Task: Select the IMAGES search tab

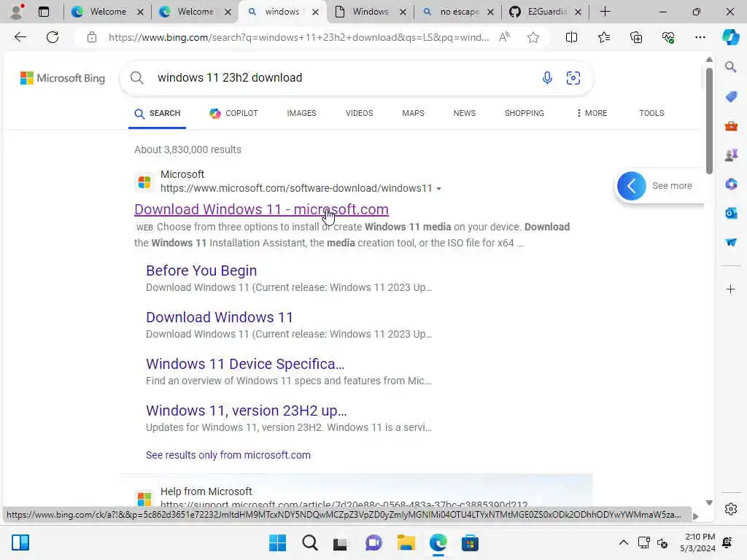Action: pyautogui.click(x=301, y=113)
